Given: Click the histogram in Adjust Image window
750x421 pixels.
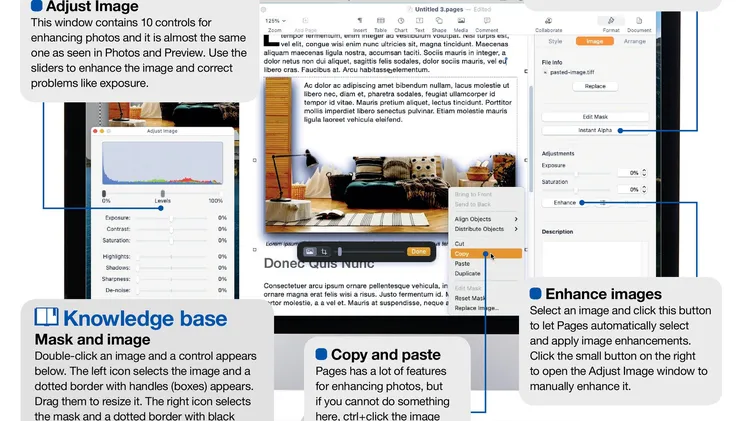Looking at the screenshot, I should click(x=162, y=163).
